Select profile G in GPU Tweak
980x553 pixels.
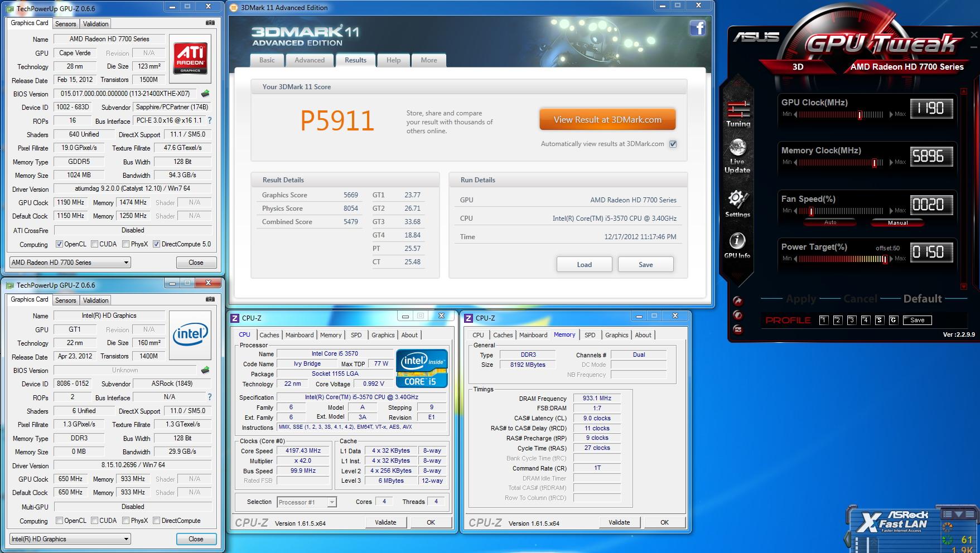click(x=893, y=320)
